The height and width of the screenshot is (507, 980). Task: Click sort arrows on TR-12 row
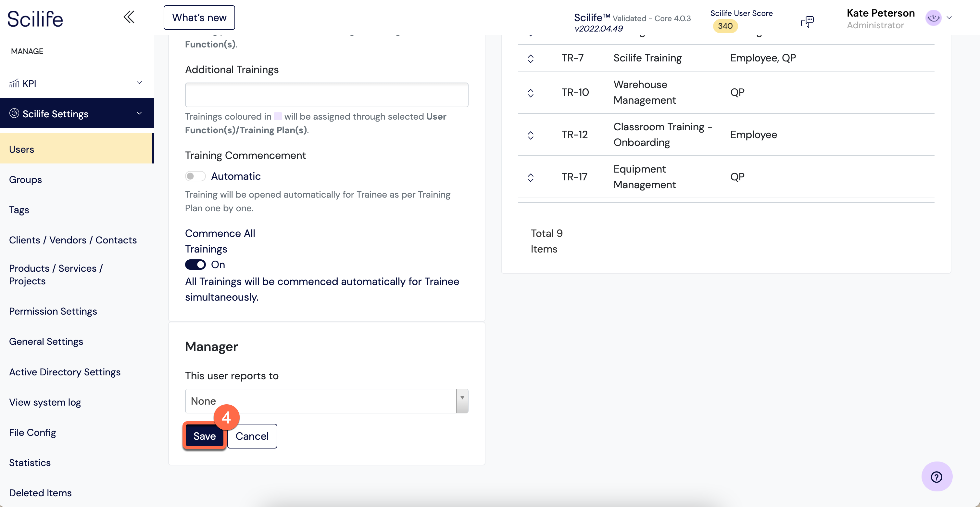point(531,135)
